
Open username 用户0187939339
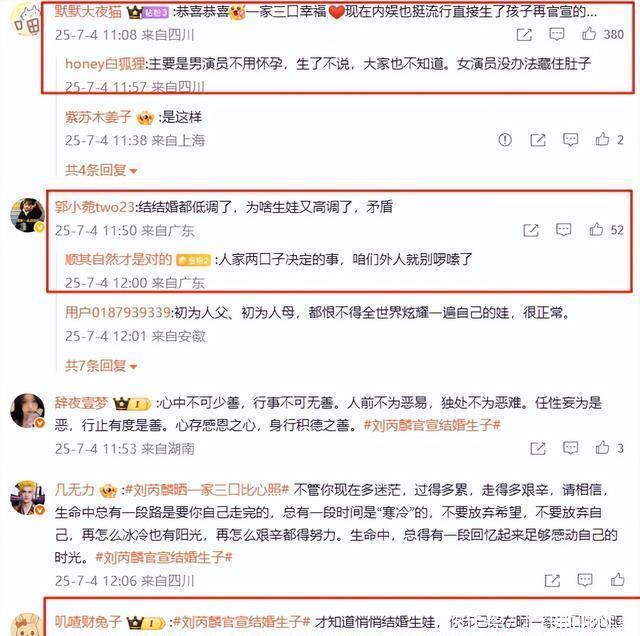click(118, 313)
